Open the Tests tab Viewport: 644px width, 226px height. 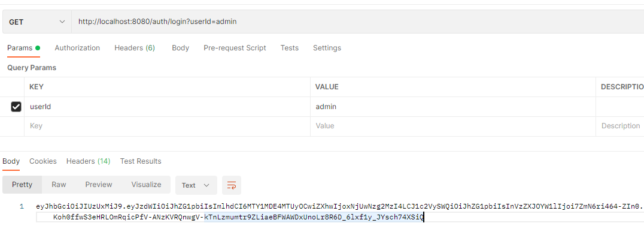pyautogui.click(x=290, y=48)
